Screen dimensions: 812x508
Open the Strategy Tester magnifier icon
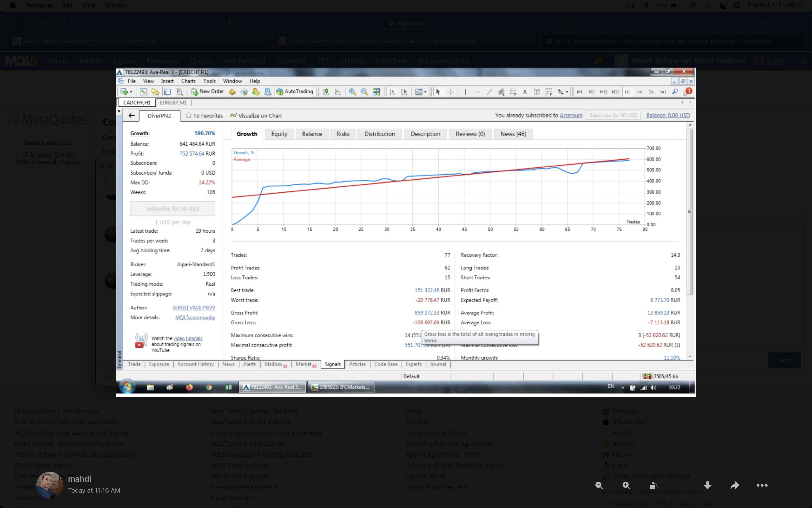(x=179, y=92)
